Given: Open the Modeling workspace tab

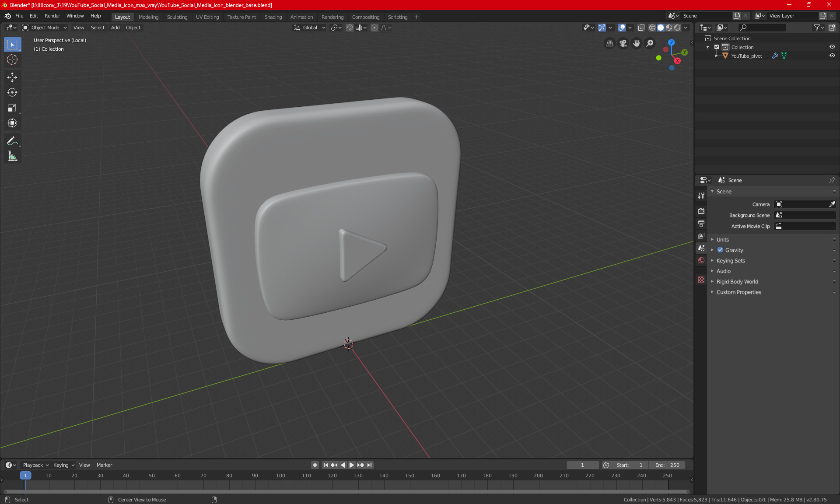Looking at the screenshot, I should 148,16.
